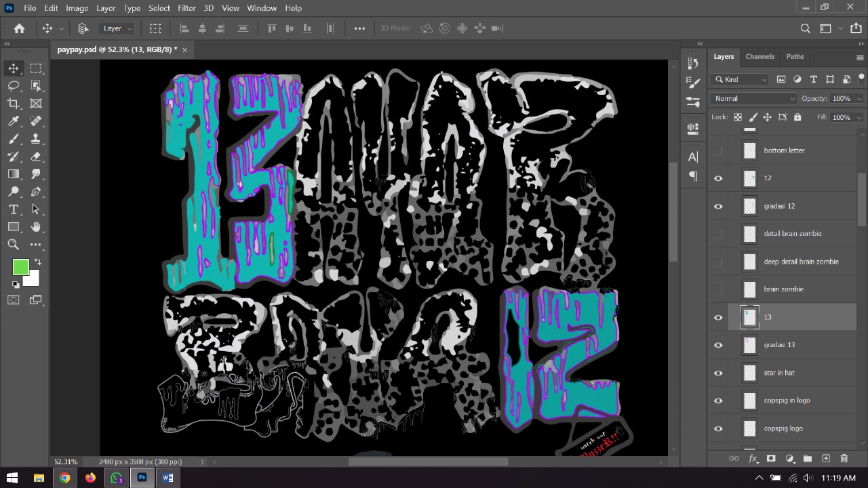Open the Move tool preset picker
The height and width of the screenshot is (488, 868).
click(x=61, y=28)
